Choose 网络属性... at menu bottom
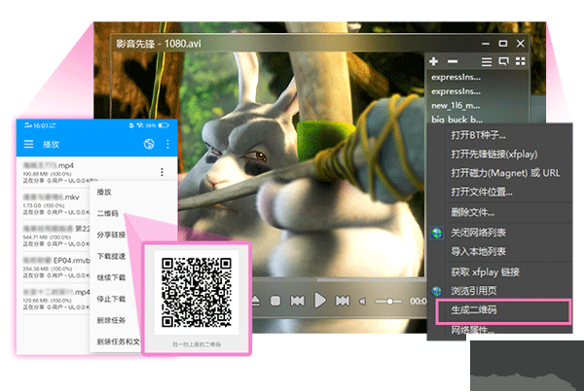Image resolution: width=584 pixels, height=392 pixels. [473, 330]
